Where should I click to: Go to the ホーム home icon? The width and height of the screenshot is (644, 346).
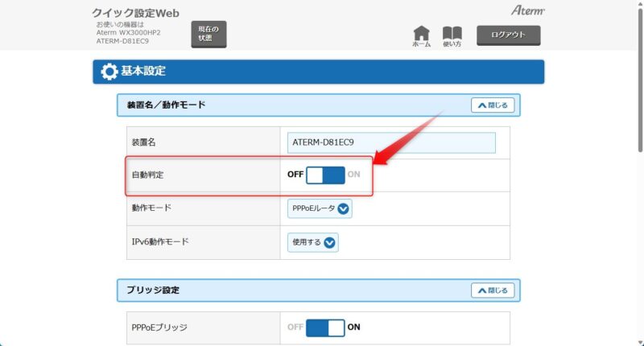click(421, 36)
